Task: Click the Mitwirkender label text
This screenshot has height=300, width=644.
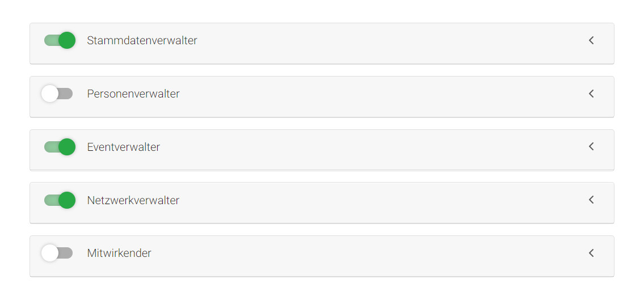Action: pyautogui.click(x=119, y=253)
